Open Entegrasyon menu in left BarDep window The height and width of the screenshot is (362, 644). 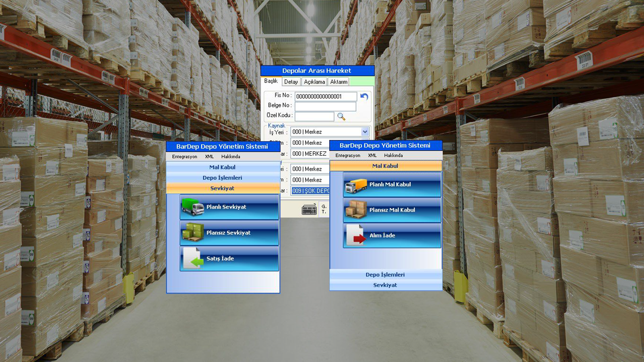pyautogui.click(x=184, y=157)
